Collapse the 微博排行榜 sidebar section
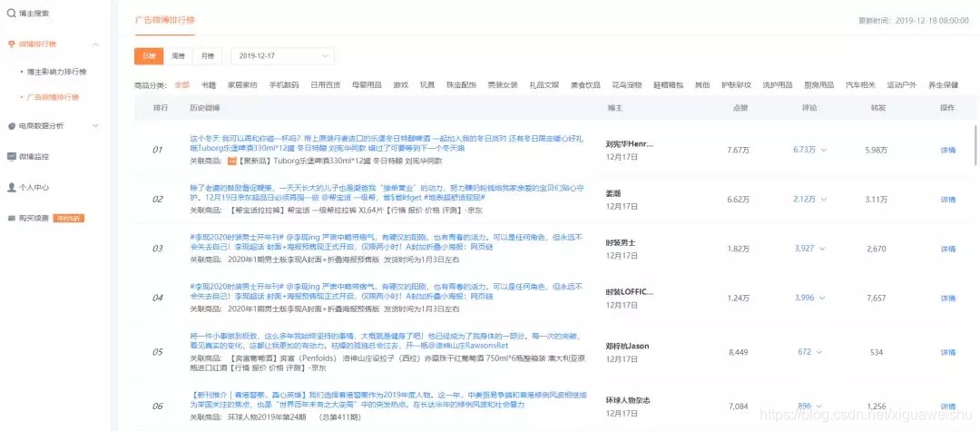 (95, 44)
